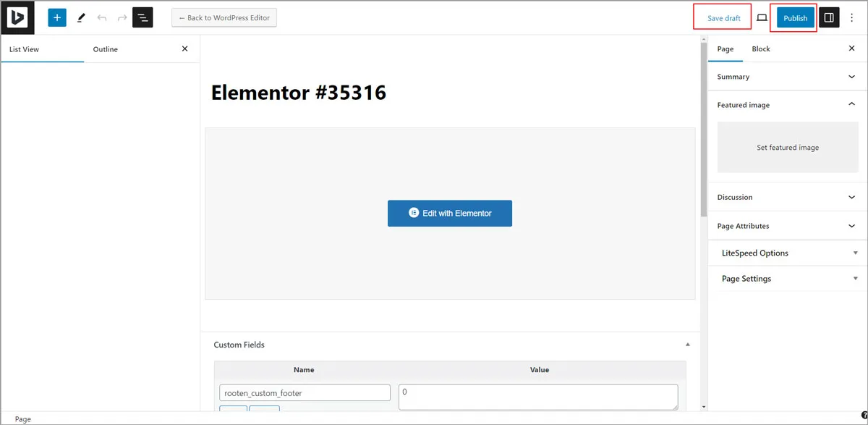Expand the LiteSpeed Options metabox
Viewport: 868px width, 425px height.
[788, 253]
